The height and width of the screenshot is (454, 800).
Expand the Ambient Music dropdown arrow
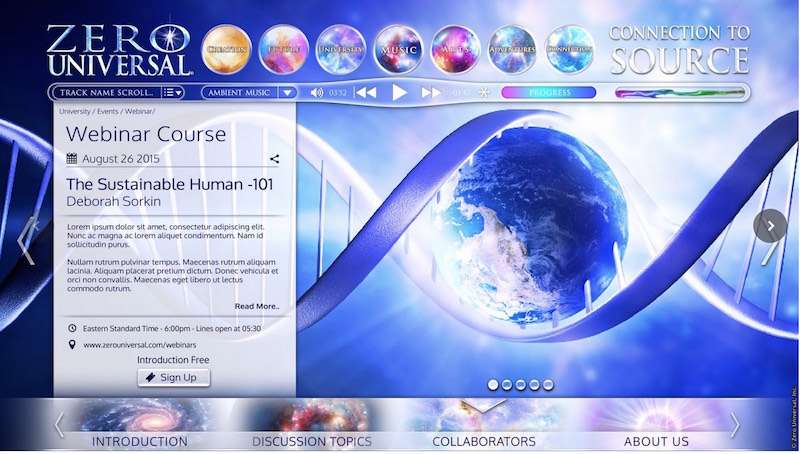click(287, 92)
